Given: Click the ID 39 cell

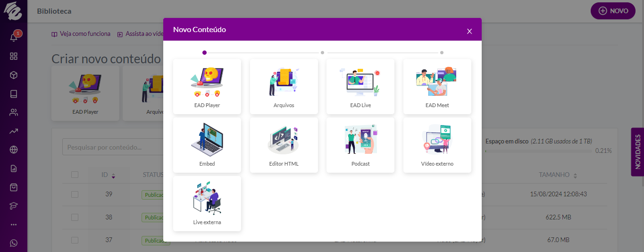Looking at the screenshot, I should [x=109, y=194].
